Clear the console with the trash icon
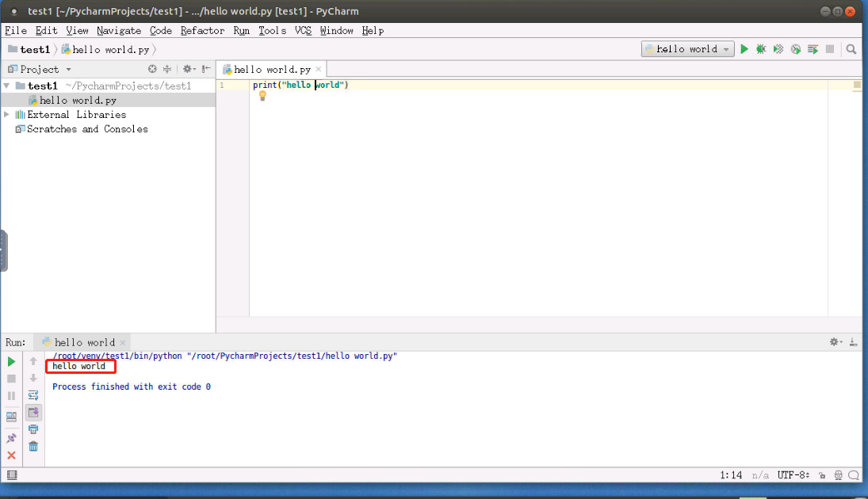This screenshot has height=499, width=868. pos(33,447)
